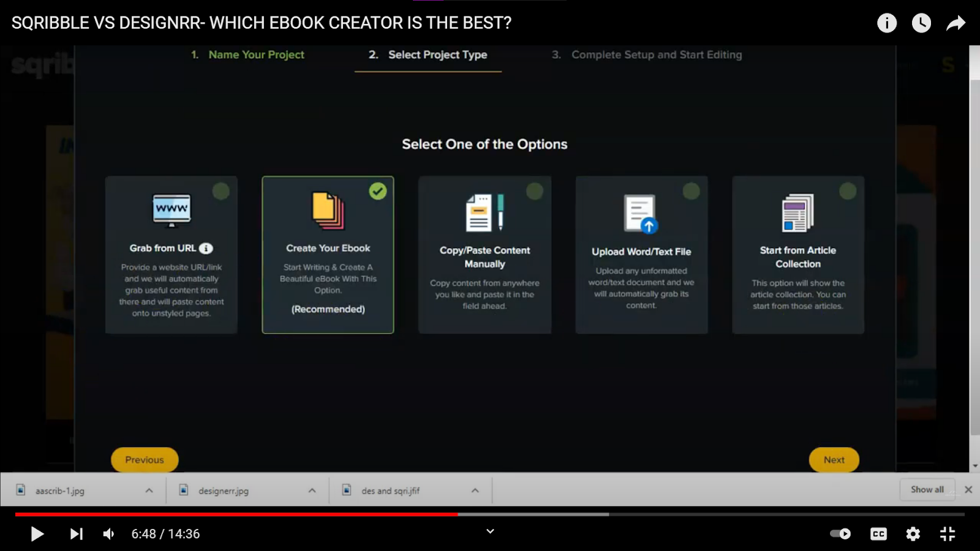Click the aascrib-1.jpg file name
Image resolution: width=980 pixels, height=551 pixels.
pos(60,491)
